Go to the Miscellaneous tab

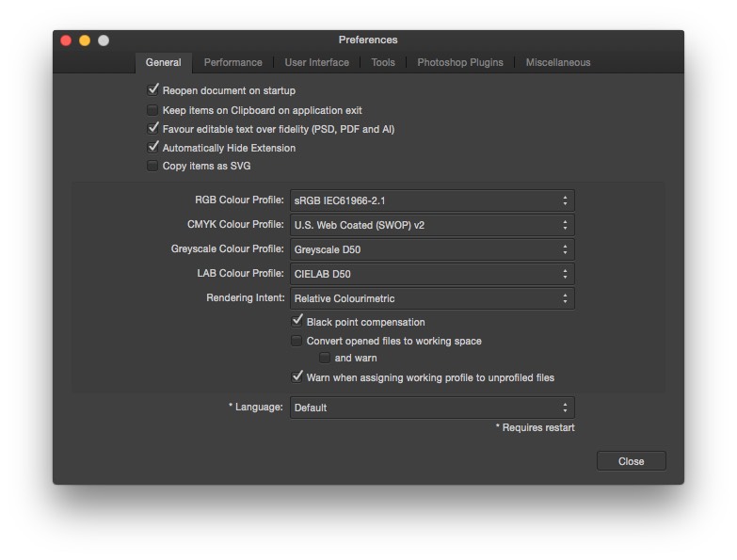pos(558,63)
